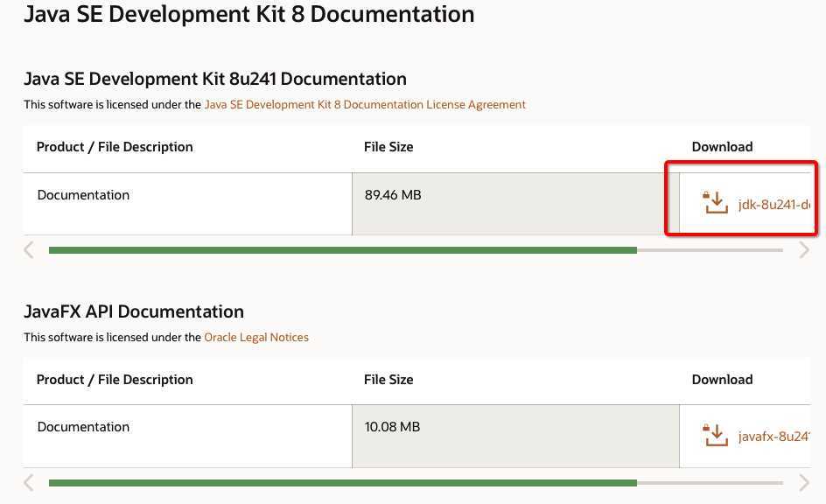Screen dimensions: 826x504
Task: Open the javafx-8u241 documentation download link
Action: (773, 437)
